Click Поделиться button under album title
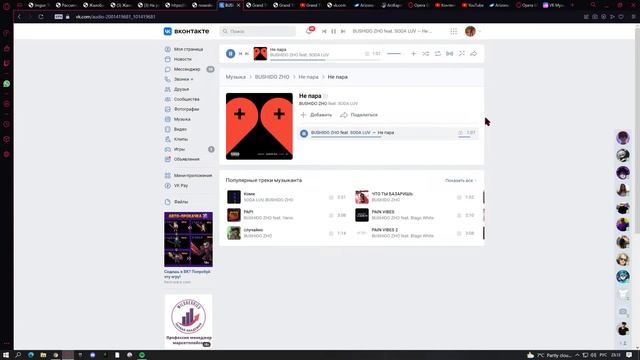This screenshot has width=640, height=360. click(359, 115)
